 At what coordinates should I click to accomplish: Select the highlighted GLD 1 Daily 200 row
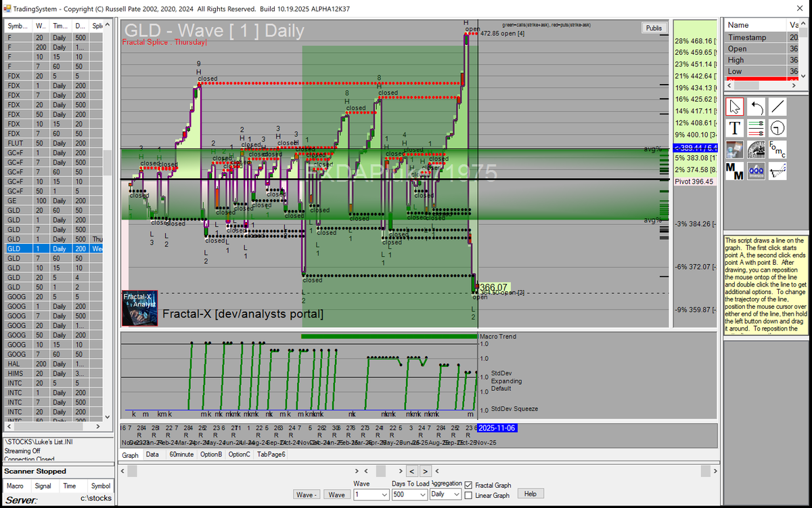point(53,249)
